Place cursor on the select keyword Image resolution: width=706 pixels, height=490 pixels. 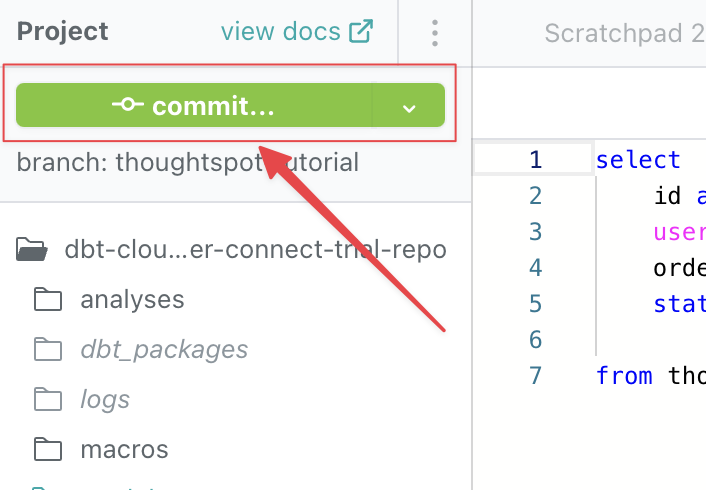tap(638, 159)
